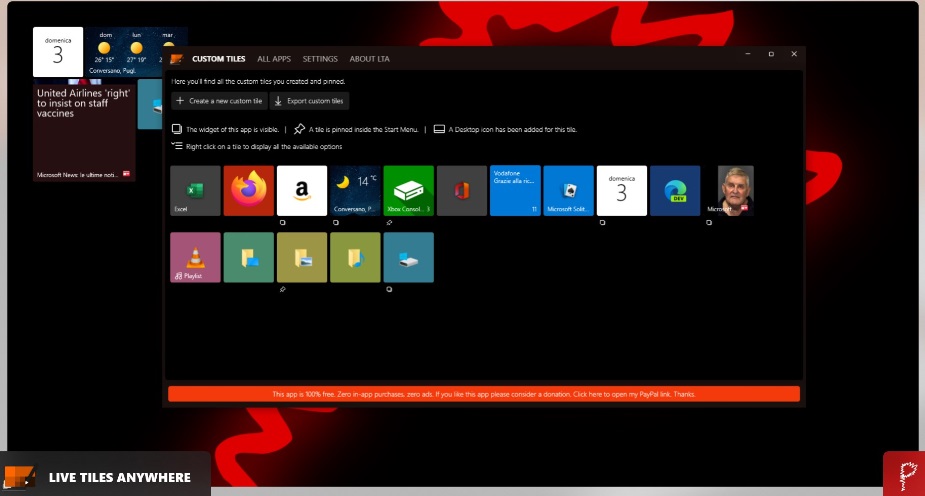The width and height of the screenshot is (925, 496).
Task: Click the blue drive tile in the grid
Action: [x=408, y=257]
